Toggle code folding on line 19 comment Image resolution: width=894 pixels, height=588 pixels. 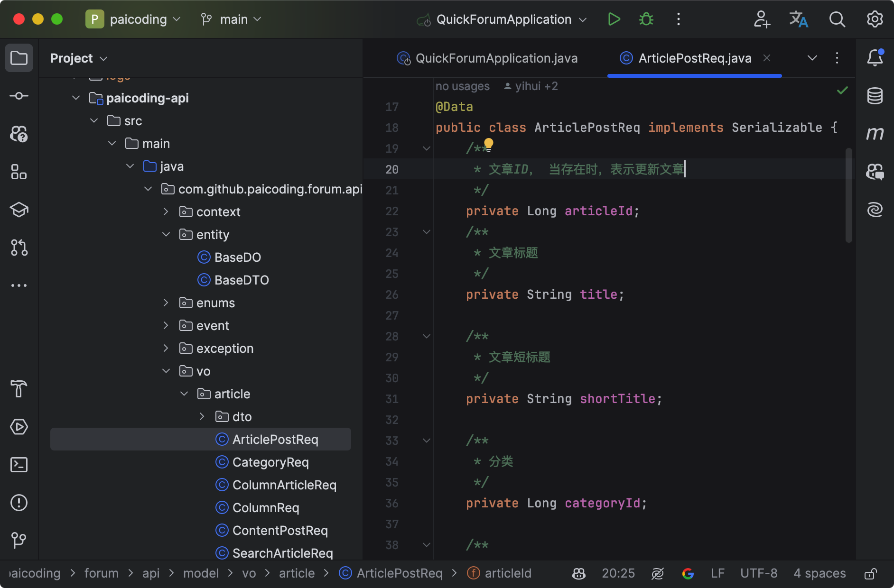point(426,148)
